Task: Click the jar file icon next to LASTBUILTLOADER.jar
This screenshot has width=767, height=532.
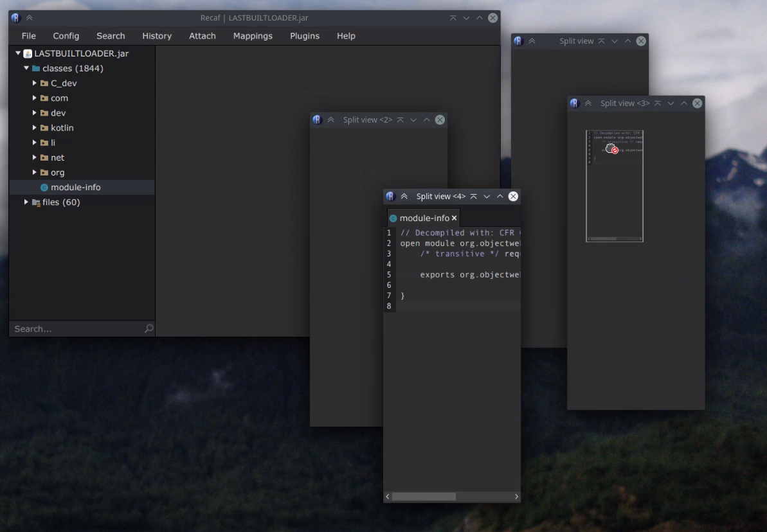Action: [28, 53]
